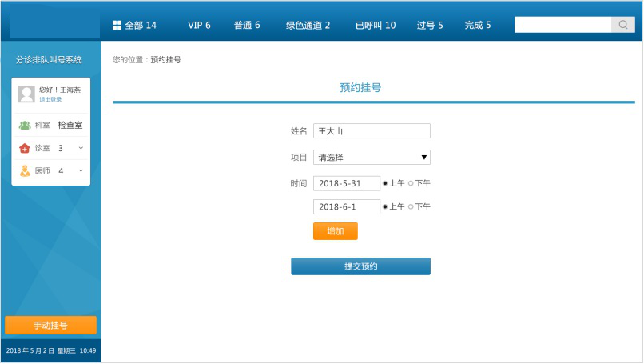This screenshot has height=364, width=644.
Task: Expand the 诊室 3 chevron
Action: click(81, 148)
